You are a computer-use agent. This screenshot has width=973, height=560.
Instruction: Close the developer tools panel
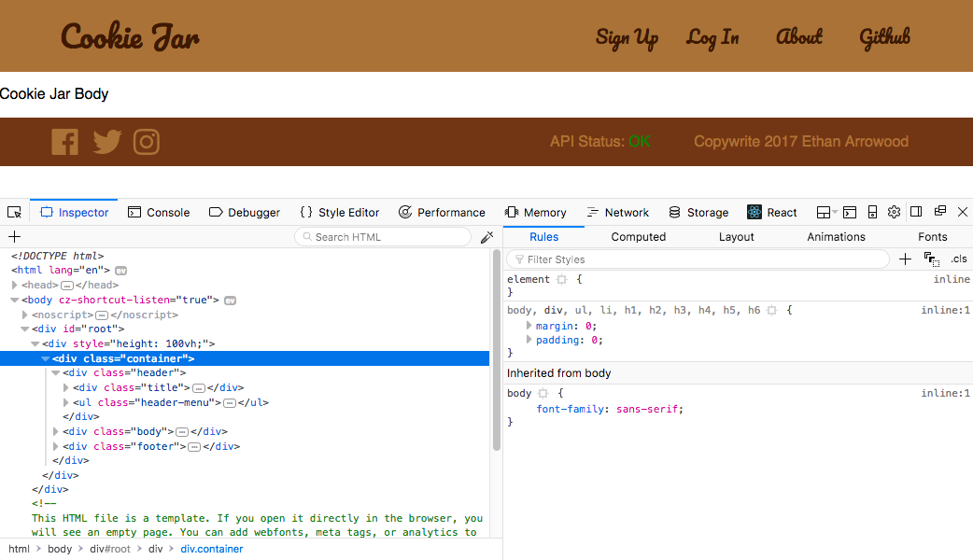pos(963,212)
